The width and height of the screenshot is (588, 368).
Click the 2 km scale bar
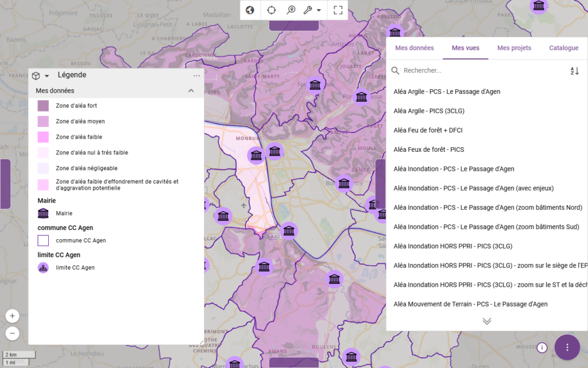pyautogui.click(x=19, y=354)
